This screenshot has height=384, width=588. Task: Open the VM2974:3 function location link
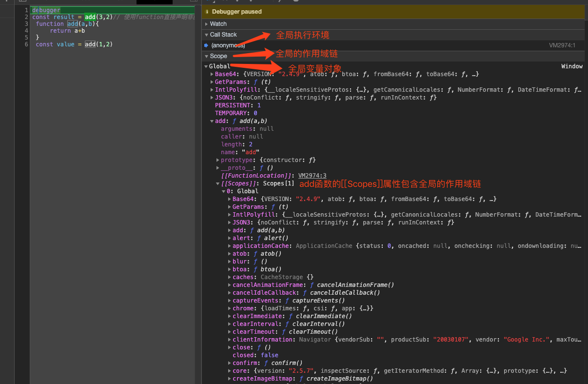point(313,176)
